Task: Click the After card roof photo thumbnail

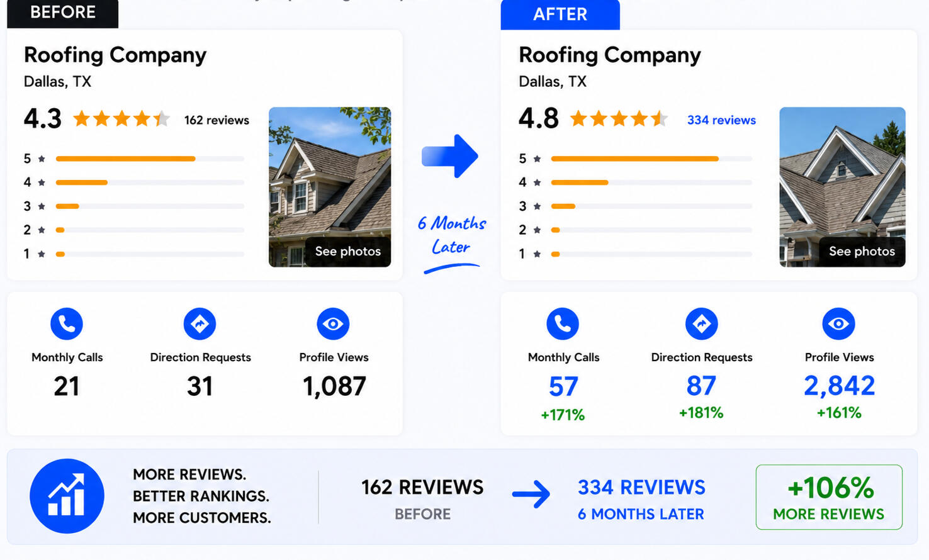Action: [x=842, y=187]
